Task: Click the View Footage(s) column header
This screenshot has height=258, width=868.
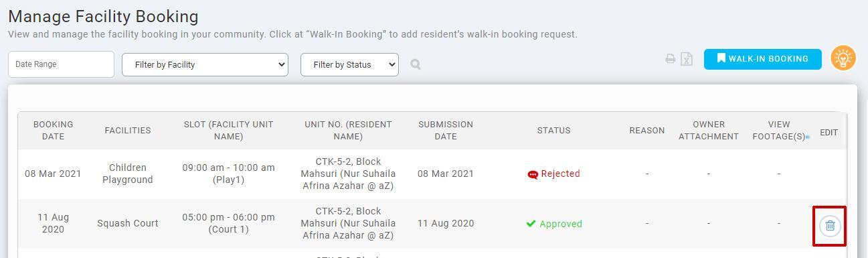Action: point(779,131)
